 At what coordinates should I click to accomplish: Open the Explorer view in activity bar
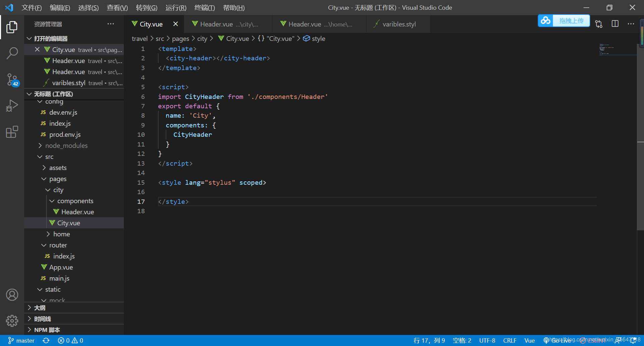point(12,27)
